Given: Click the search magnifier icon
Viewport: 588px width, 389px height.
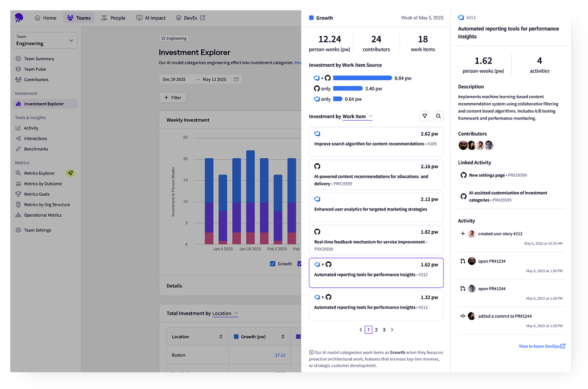Looking at the screenshot, I should [438, 116].
